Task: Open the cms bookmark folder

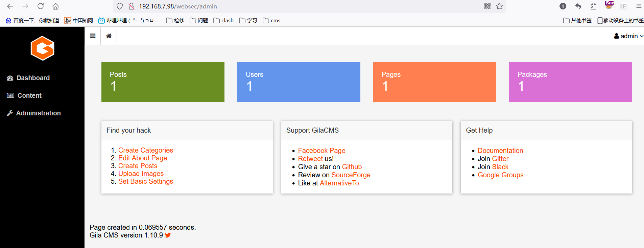Action: (x=271, y=21)
